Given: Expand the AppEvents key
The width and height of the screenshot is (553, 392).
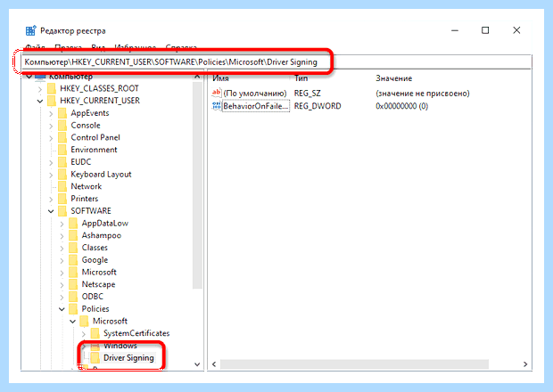Looking at the screenshot, I should (51, 113).
